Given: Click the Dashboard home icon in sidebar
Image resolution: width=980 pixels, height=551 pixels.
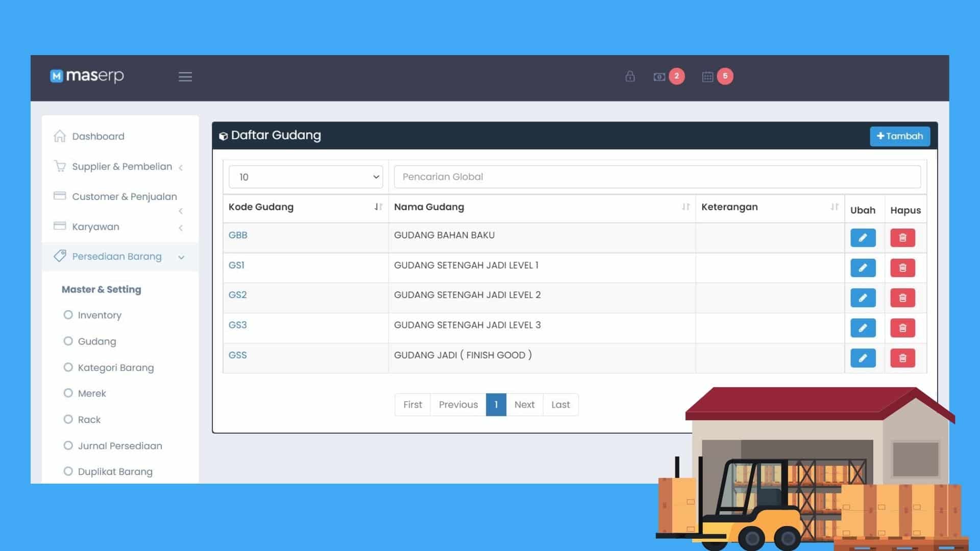Looking at the screenshot, I should pyautogui.click(x=60, y=136).
